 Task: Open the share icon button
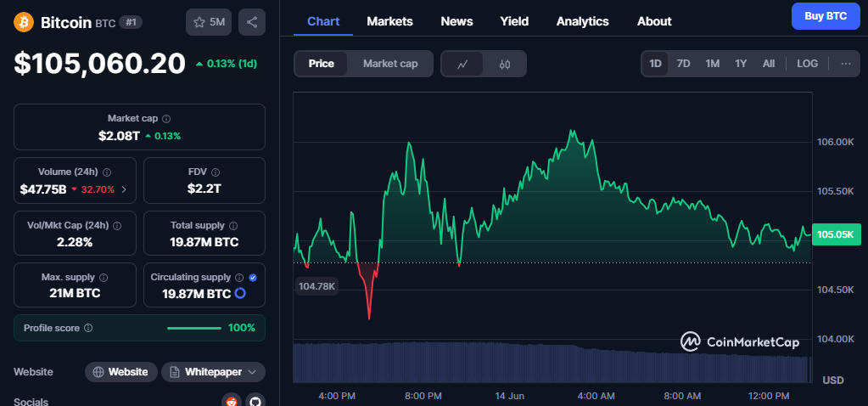(252, 22)
